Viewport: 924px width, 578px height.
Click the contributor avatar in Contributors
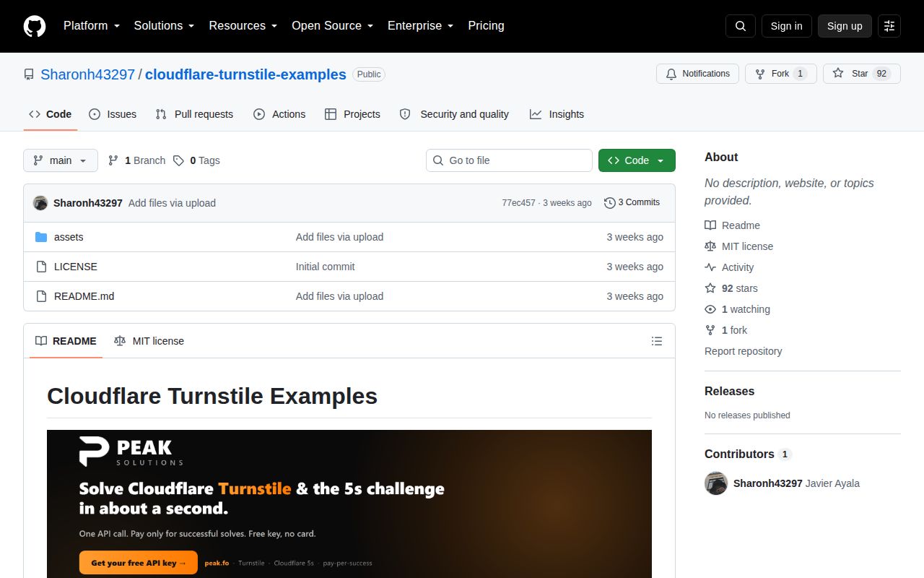[716, 483]
